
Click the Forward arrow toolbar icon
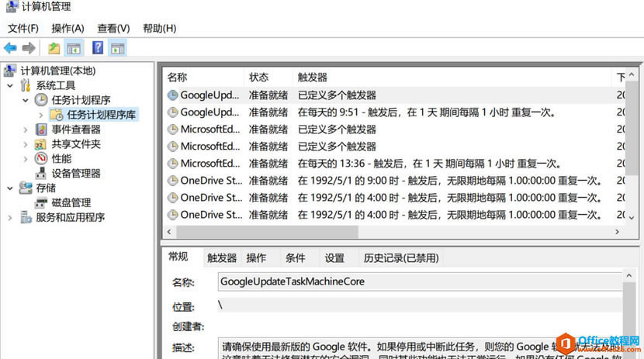29,48
